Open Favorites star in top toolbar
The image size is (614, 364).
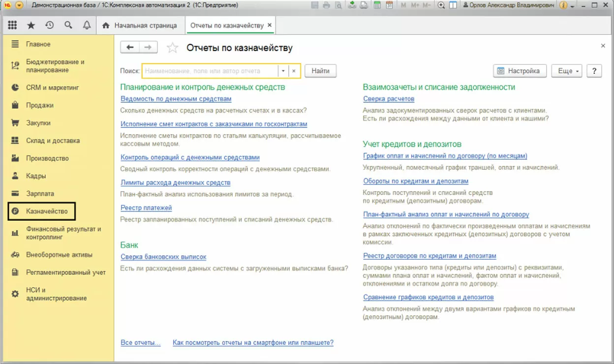[31, 26]
